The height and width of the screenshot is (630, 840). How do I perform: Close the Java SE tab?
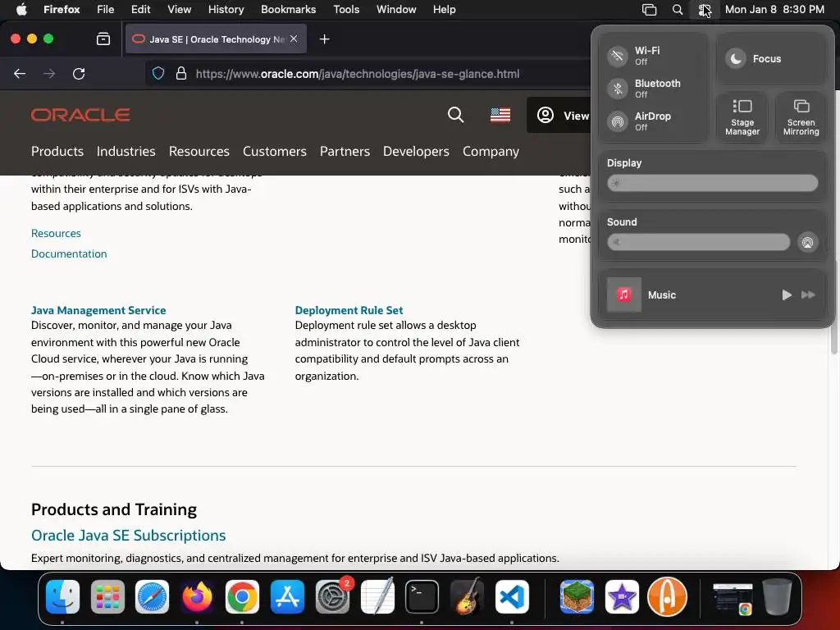click(x=294, y=39)
